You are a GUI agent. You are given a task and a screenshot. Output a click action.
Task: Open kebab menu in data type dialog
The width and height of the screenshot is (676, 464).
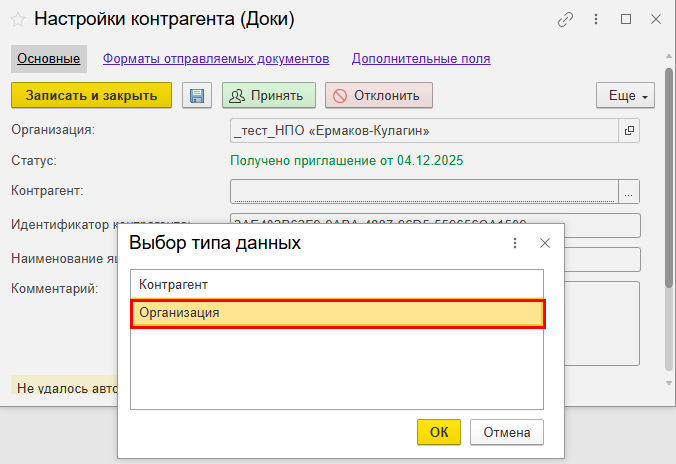[x=515, y=243]
